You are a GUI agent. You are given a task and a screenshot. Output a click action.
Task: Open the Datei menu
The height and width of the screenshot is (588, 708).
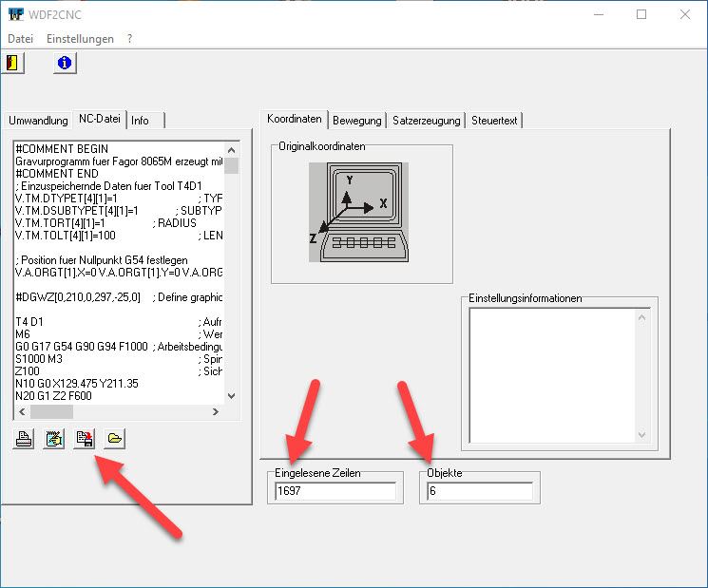pos(21,39)
